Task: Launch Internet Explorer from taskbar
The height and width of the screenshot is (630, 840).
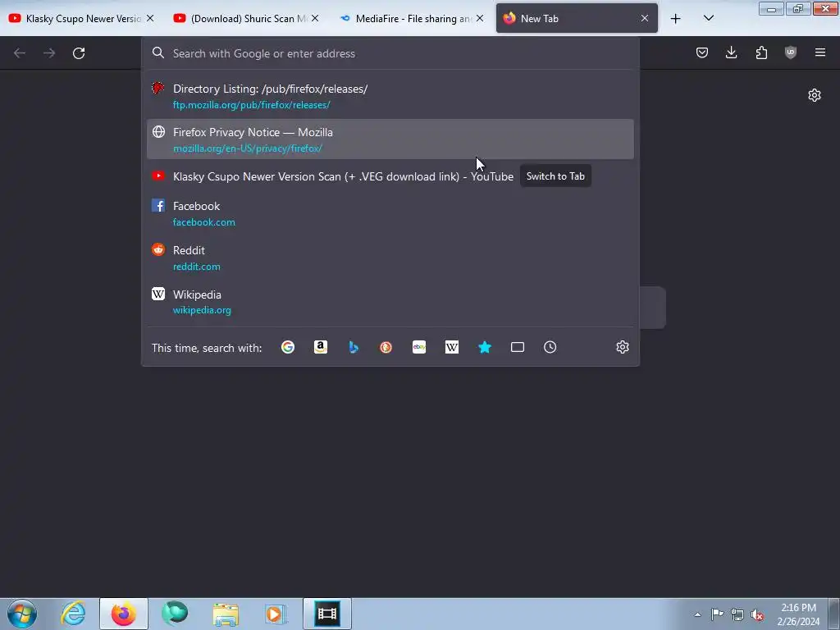Action: coord(73,614)
